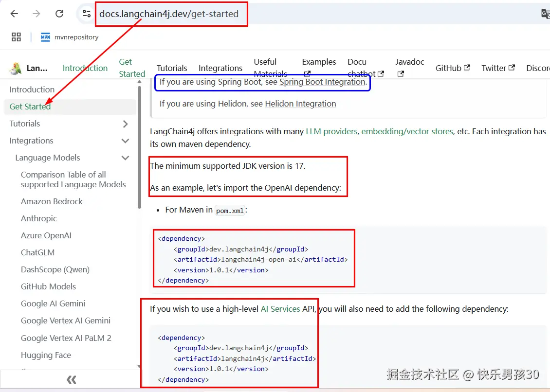Click the browser forward arrow
550x392 pixels.
pos(37,14)
